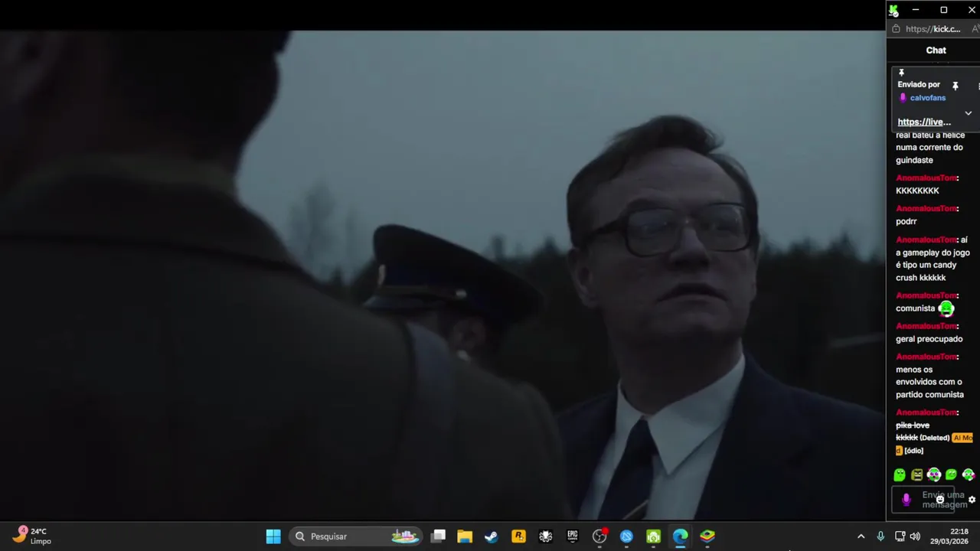This screenshot has height=551, width=980.
Task: Insert the green headphones emote, fifth in the emote row
Action: tap(969, 475)
